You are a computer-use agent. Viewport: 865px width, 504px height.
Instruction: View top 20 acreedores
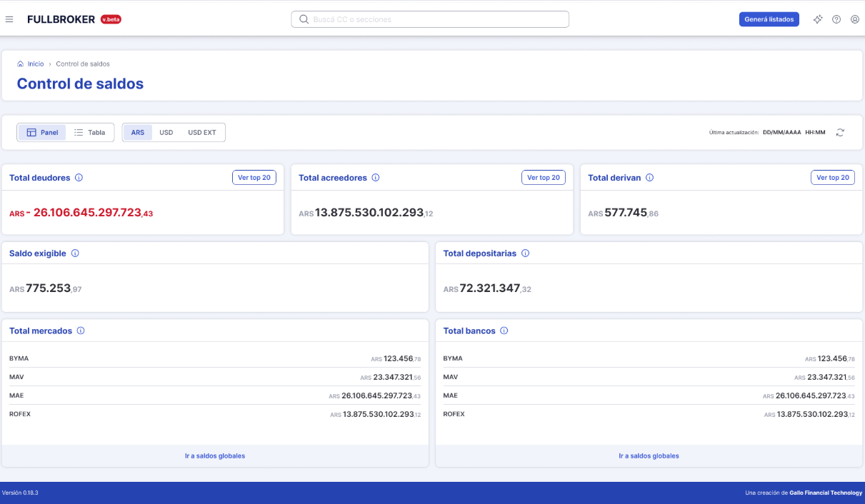[x=544, y=178]
